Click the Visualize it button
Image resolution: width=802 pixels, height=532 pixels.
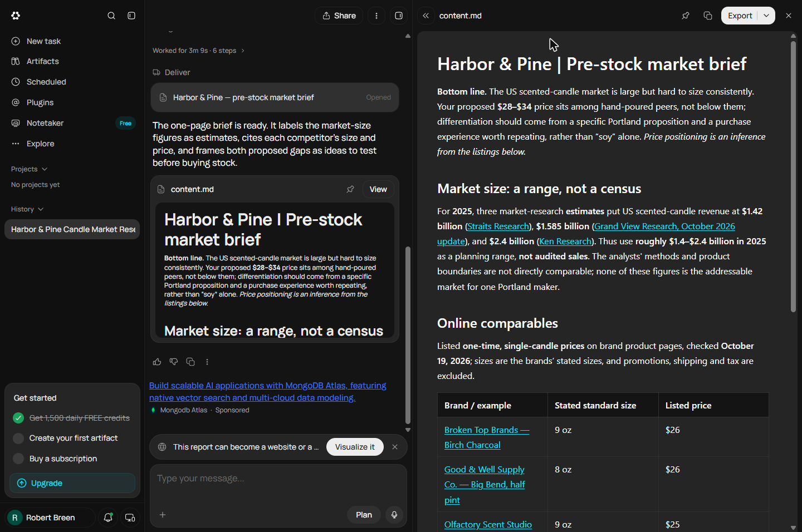click(355, 447)
